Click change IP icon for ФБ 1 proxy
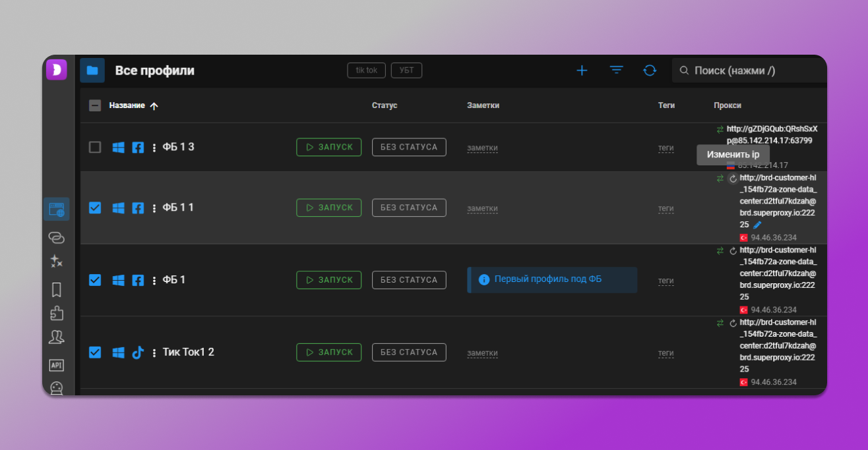The image size is (868, 450). (x=733, y=250)
